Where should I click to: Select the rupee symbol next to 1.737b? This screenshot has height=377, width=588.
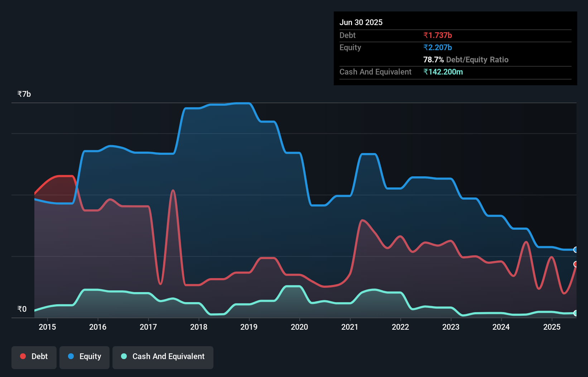(x=426, y=35)
